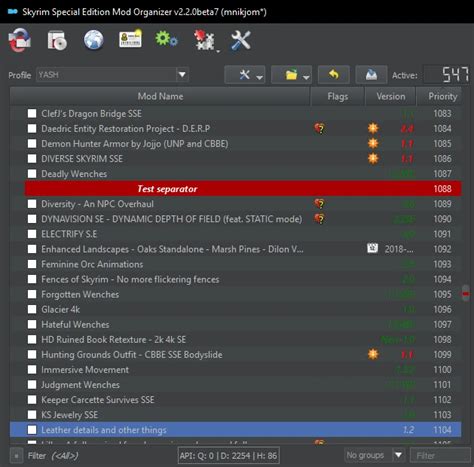Enable KS Jewelry SSE checkbox

coord(32,415)
